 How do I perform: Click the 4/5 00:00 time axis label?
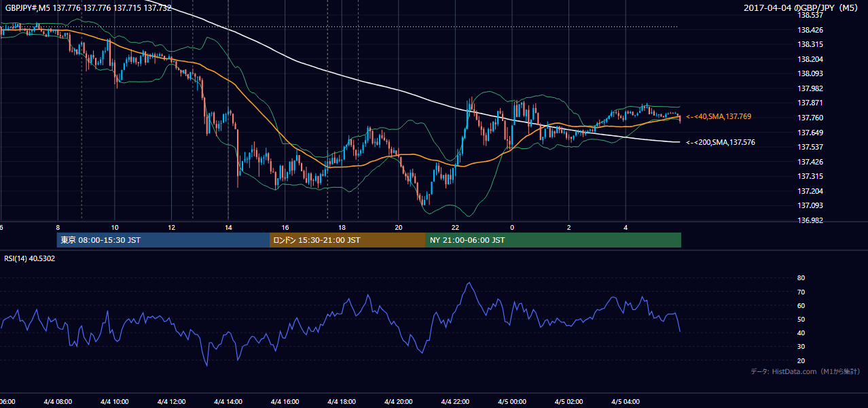[512, 402]
